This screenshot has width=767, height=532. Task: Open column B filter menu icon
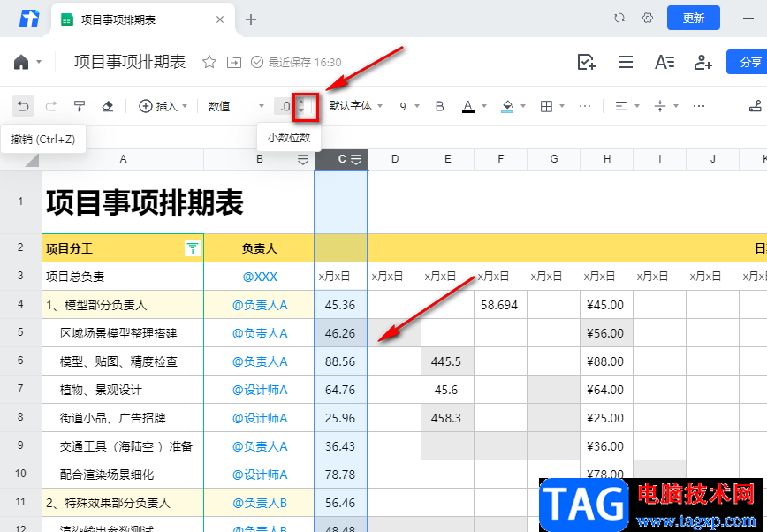pyautogui.click(x=303, y=160)
